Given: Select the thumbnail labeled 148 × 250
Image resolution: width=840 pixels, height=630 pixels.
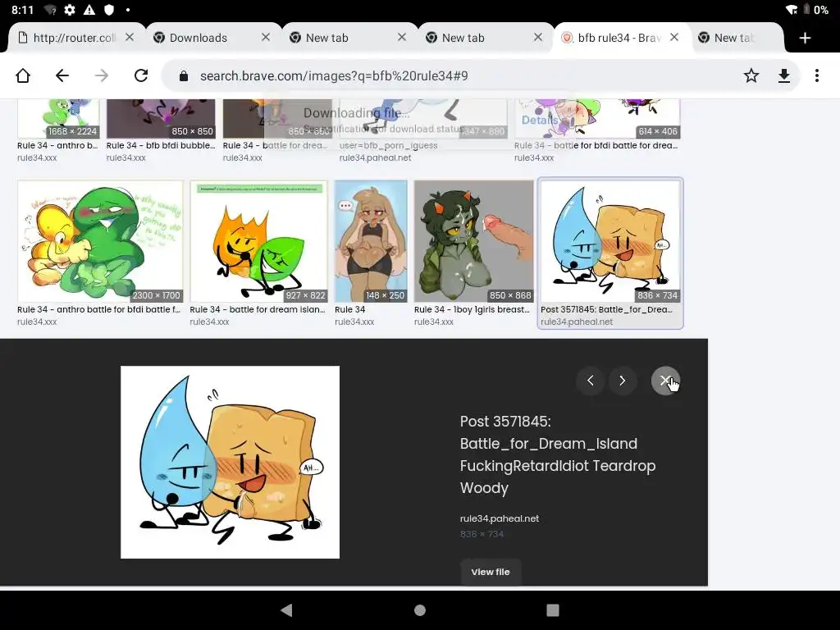Looking at the screenshot, I should point(371,242).
